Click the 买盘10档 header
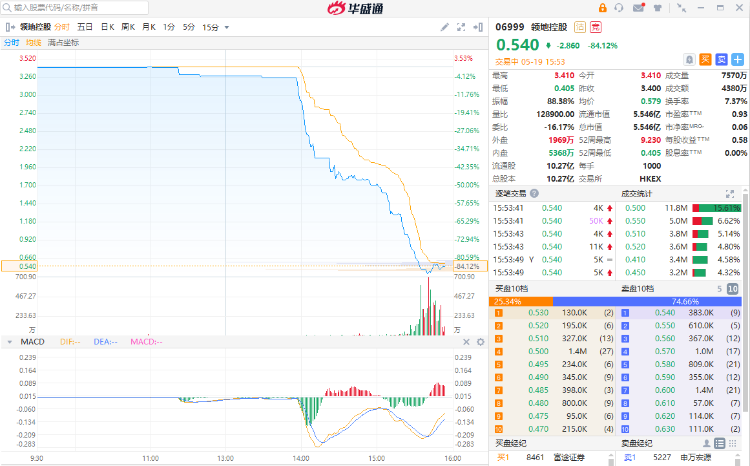 point(511,288)
